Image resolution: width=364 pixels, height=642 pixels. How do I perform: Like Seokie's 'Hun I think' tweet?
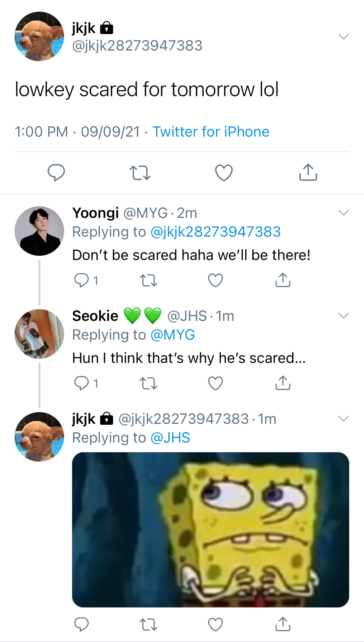[x=215, y=383]
